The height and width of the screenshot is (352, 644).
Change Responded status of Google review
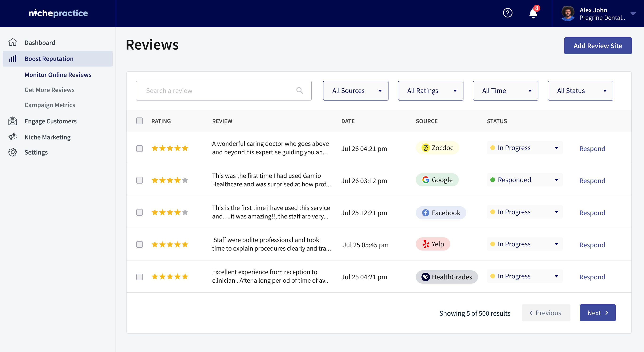click(x=525, y=180)
